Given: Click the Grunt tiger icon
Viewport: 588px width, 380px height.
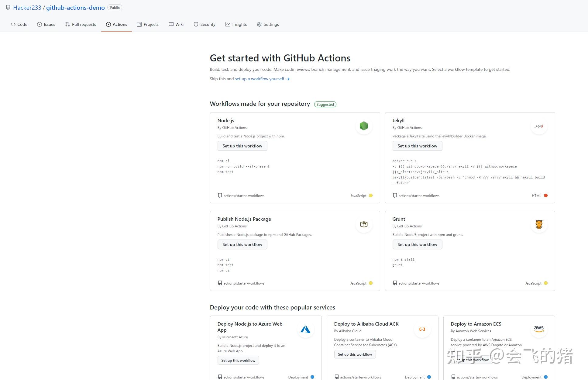Looking at the screenshot, I should 539,224.
